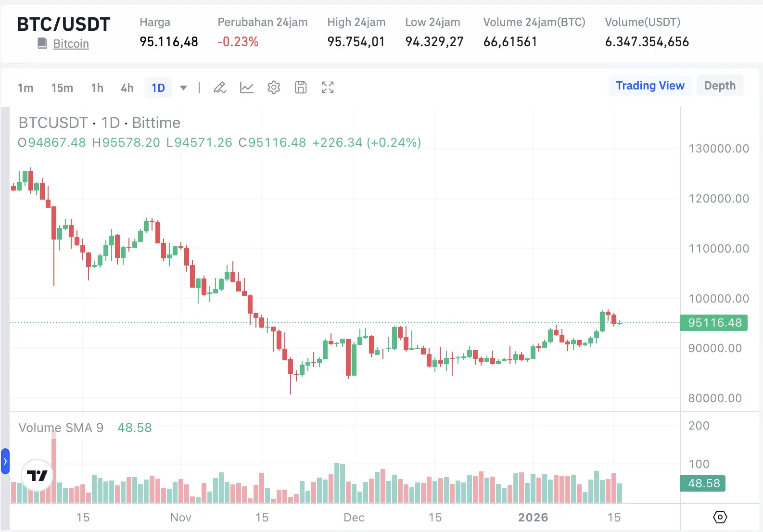Enter fullscreen mode via the expand icon
This screenshot has height=532, width=763.
(328, 88)
